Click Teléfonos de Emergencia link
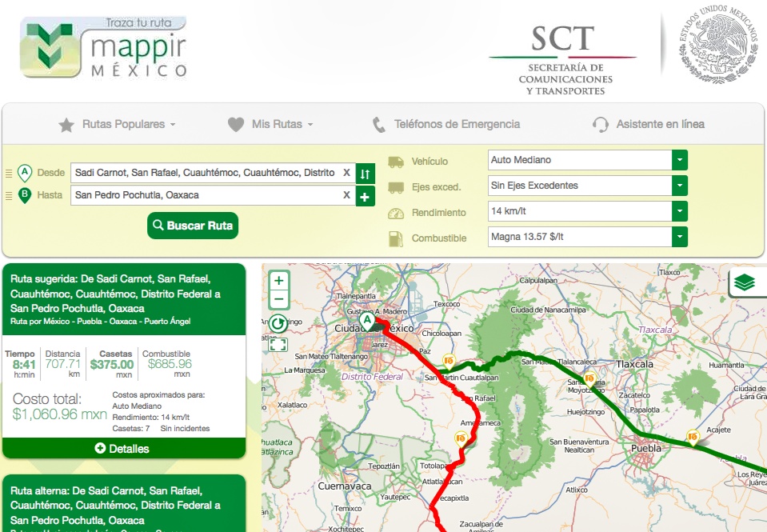 [446, 125]
